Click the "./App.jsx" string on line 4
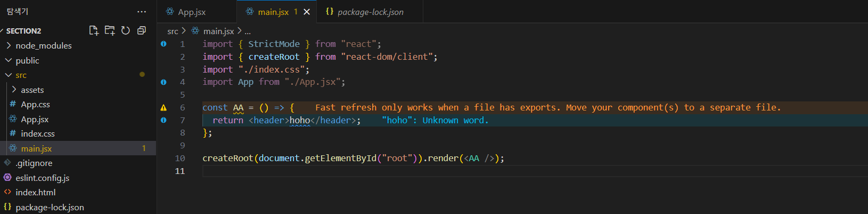The image size is (868, 214). 313,82
